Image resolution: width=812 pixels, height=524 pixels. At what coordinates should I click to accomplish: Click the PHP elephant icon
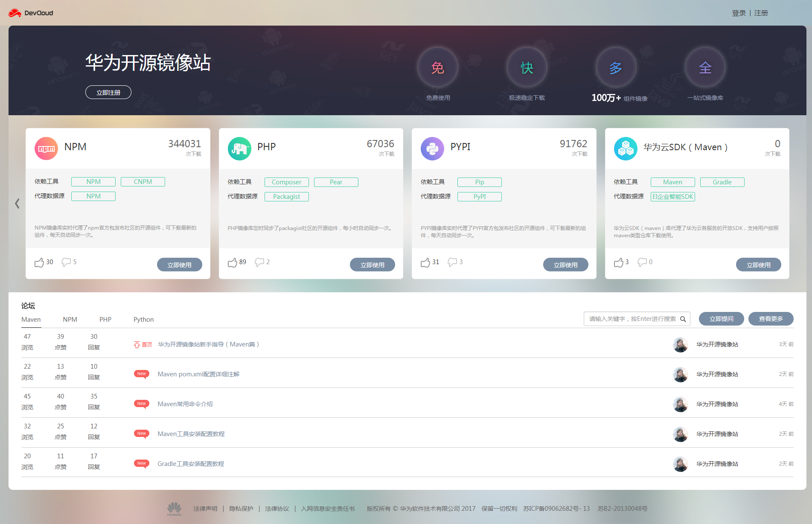coord(239,148)
